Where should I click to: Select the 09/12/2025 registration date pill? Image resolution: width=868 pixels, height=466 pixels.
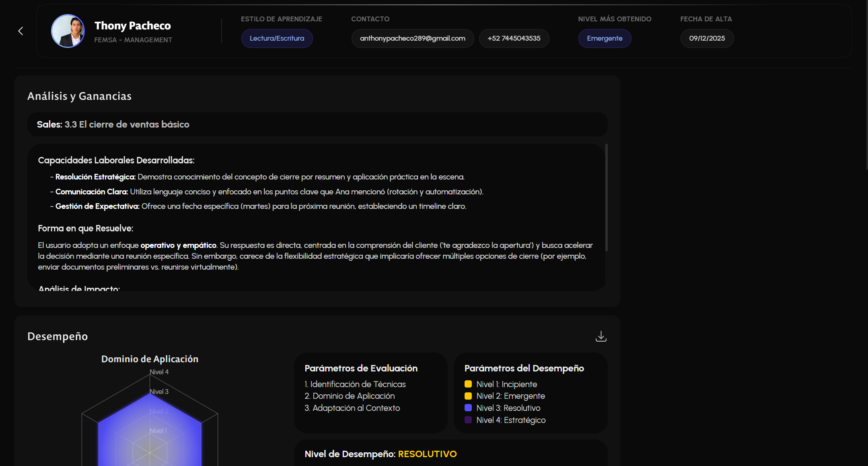point(707,38)
